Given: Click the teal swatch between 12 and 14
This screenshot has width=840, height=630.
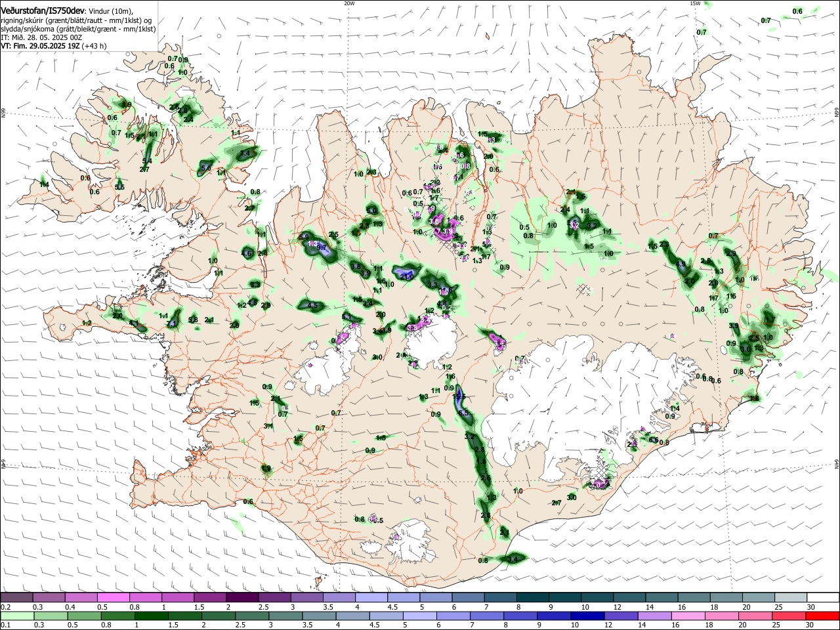Looking at the screenshot, I should tap(629, 598).
